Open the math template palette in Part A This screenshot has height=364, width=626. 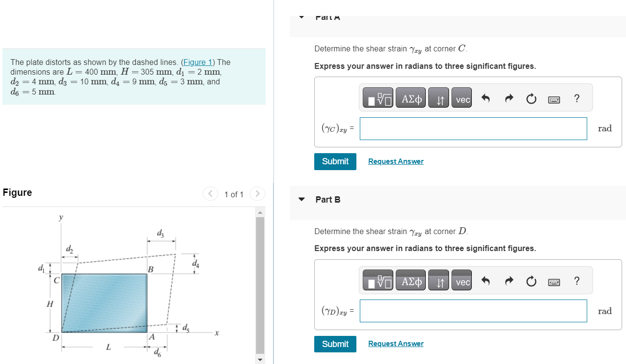coord(378,97)
